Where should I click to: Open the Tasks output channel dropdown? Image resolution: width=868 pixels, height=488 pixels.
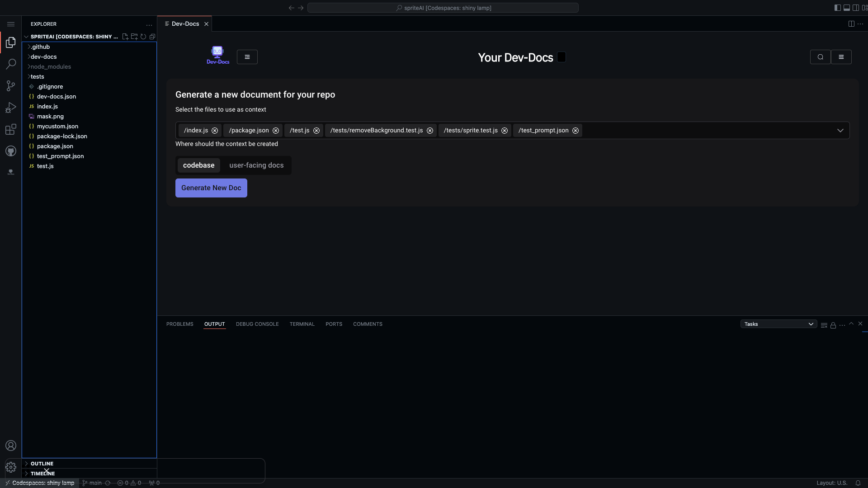point(778,324)
